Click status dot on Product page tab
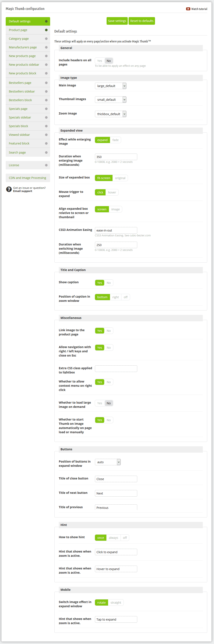214x644 pixels. 46,30
